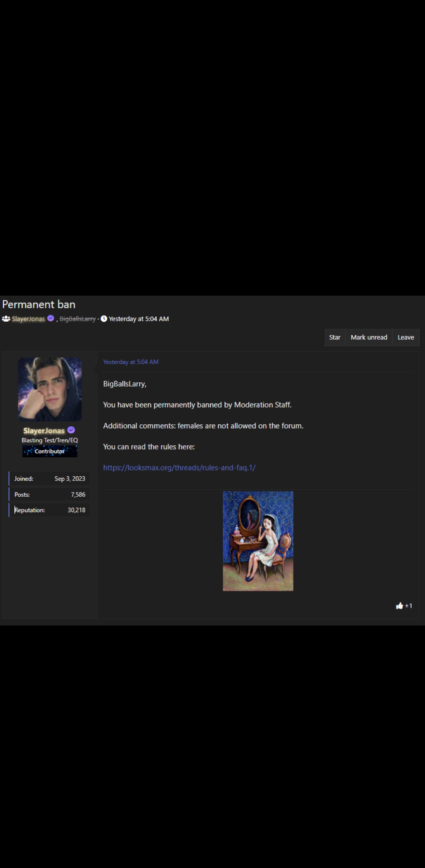Mark the conversation as unread
Image resolution: width=425 pixels, height=868 pixels.
(369, 337)
